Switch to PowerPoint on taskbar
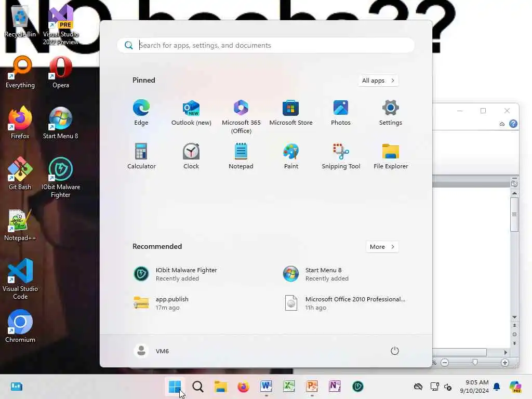Image resolution: width=532 pixels, height=399 pixels. [x=312, y=386]
